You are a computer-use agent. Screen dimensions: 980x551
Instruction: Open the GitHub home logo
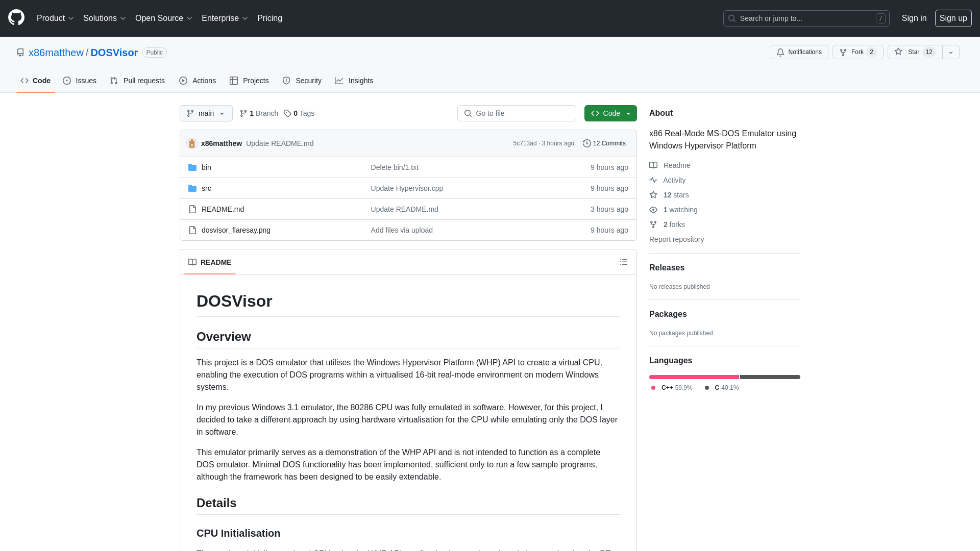point(16,18)
